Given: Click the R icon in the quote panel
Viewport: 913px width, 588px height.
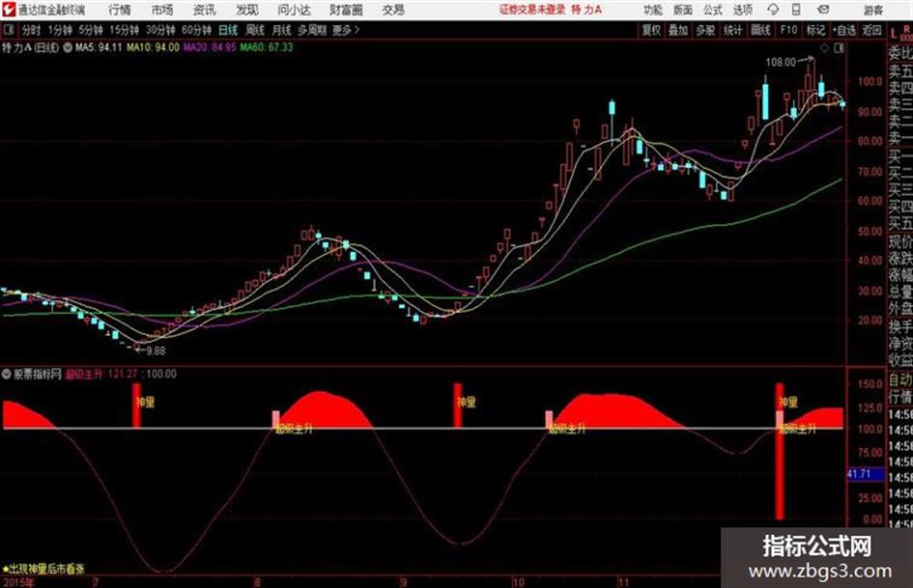Looking at the screenshot, I should 906,28.
